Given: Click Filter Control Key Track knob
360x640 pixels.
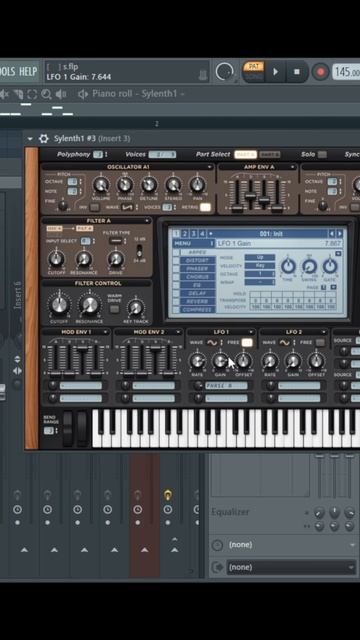Looking at the screenshot, I should (135, 309).
